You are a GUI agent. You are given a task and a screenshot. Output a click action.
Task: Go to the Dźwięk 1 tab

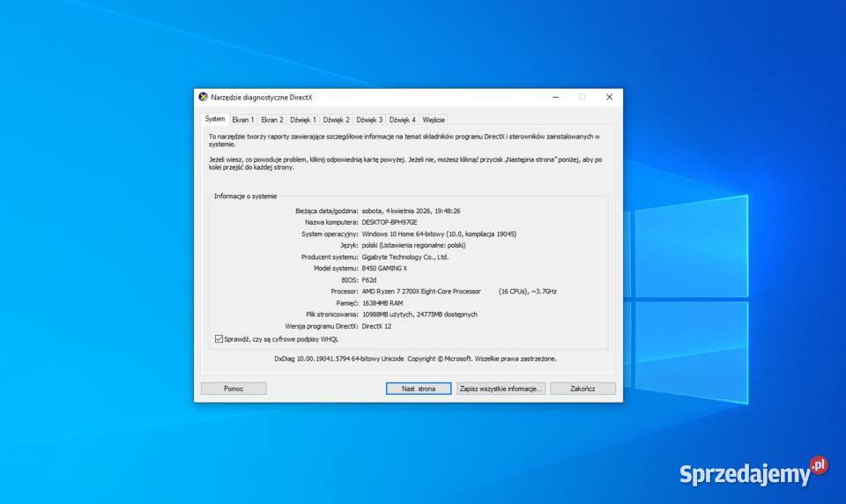coord(303,120)
